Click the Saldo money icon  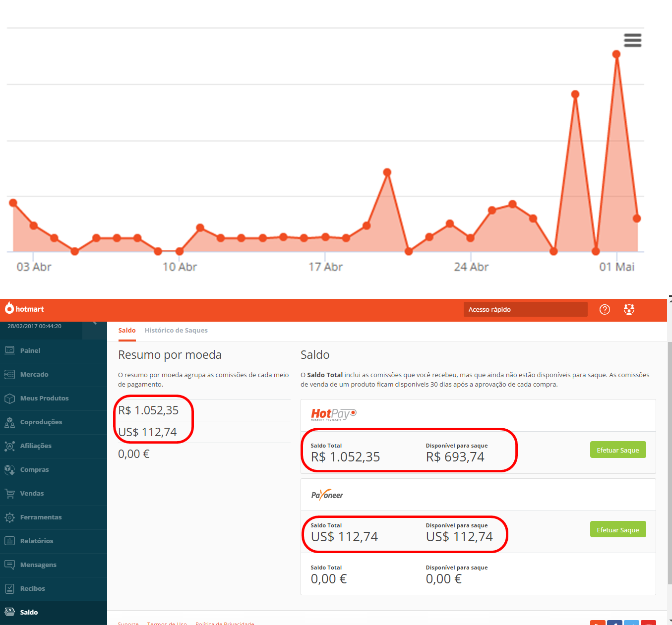coord(9,612)
